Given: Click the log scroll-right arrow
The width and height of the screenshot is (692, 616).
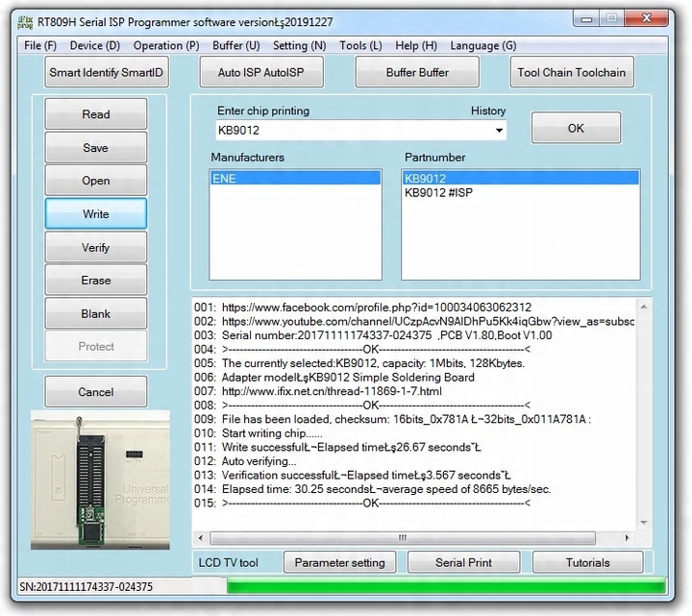Looking at the screenshot, I should 627,538.
